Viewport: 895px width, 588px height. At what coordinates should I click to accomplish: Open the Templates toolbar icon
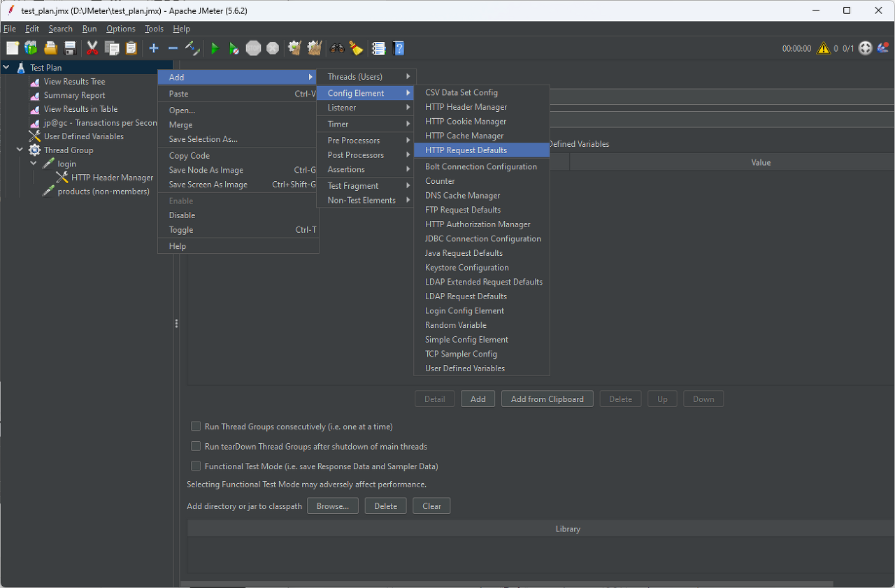click(x=31, y=48)
